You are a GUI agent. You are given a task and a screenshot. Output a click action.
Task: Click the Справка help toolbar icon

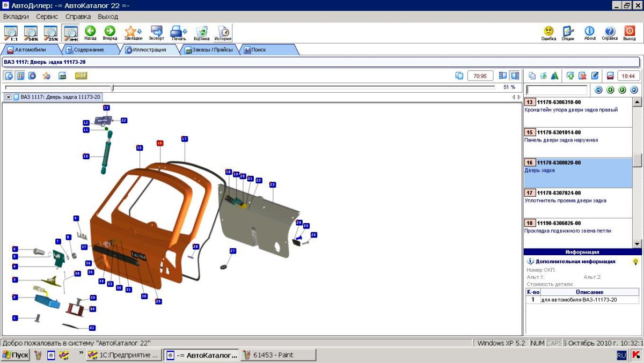coord(610,33)
